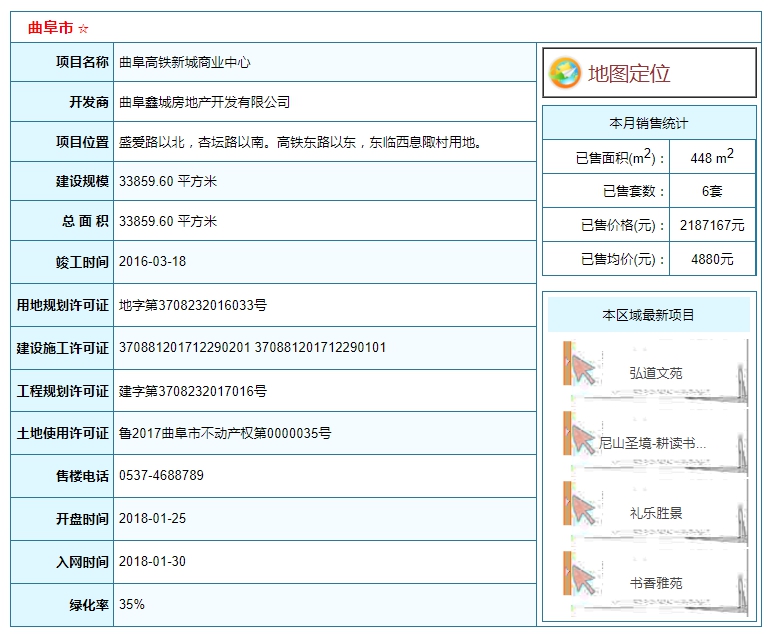Click 建设规模 value 33859.60 平方米
Screen dimensions: 770x634
167,181
